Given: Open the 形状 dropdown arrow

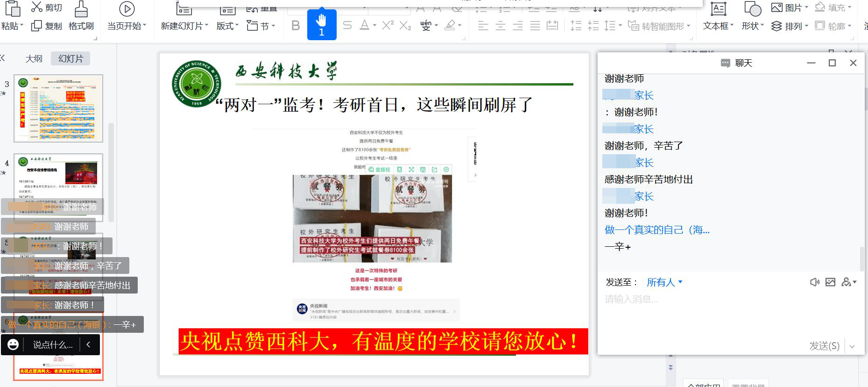Looking at the screenshot, I should tap(762, 26).
